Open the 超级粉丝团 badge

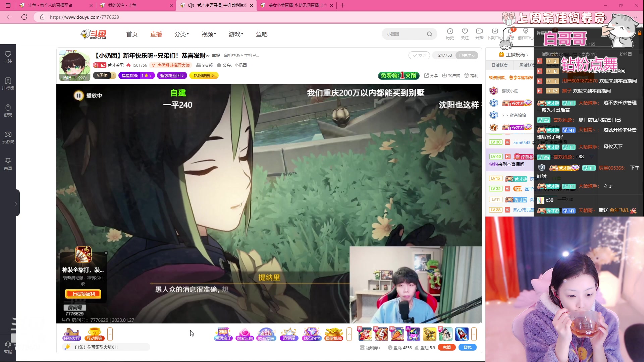pos(172,75)
